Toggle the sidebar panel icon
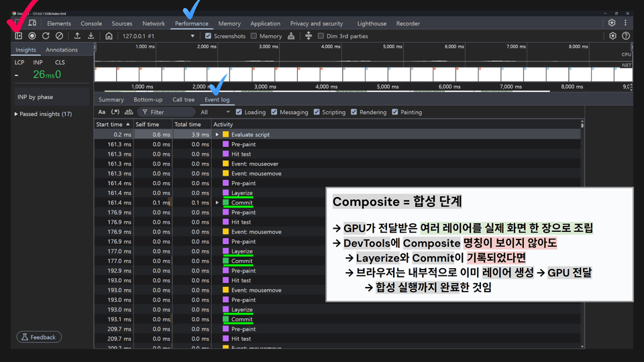644x362 pixels. pyautogui.click(x=19, y=36)
